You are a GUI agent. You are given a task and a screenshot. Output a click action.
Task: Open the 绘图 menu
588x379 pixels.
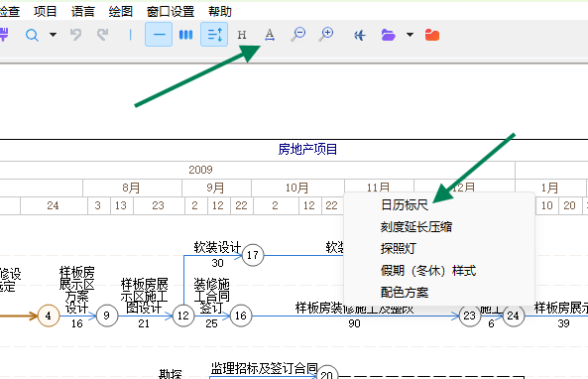[x=121, y=11]
